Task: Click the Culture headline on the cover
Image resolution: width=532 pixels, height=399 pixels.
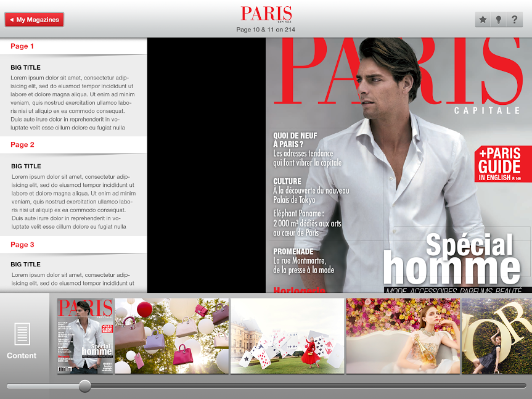Action: (287, 181)
